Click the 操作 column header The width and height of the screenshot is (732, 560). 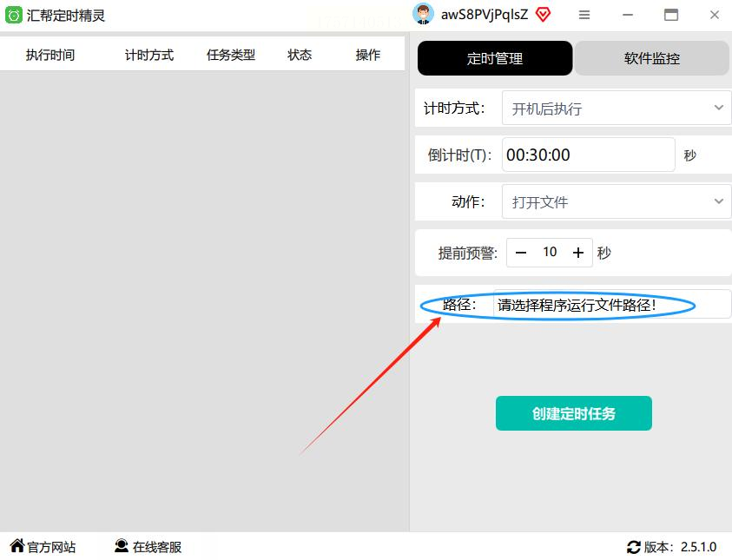coord(368,55)
